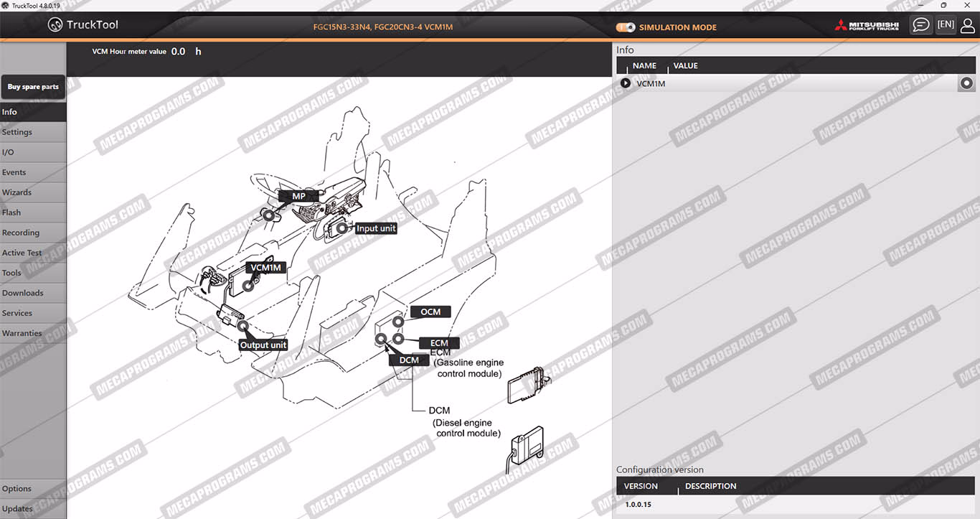The image size is (980, 519).
Task: Select the OCM module marker
Action: point(397,321)
